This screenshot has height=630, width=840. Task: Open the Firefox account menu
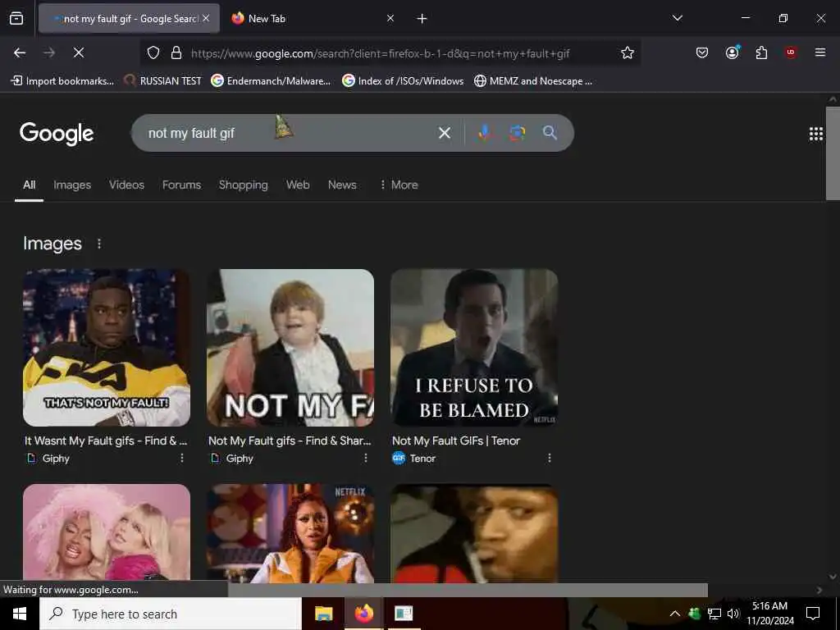click(x=732, y=52)
